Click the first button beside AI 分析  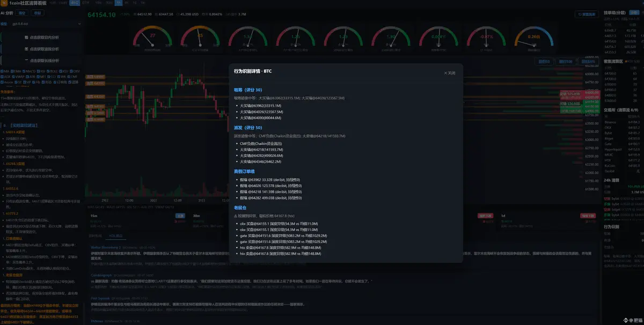(21, 12)
